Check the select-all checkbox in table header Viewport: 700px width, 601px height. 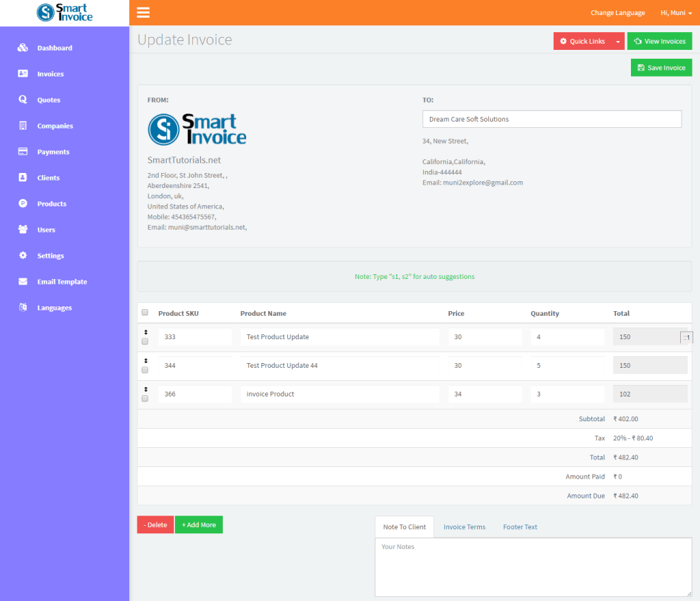tap(145, 312)
